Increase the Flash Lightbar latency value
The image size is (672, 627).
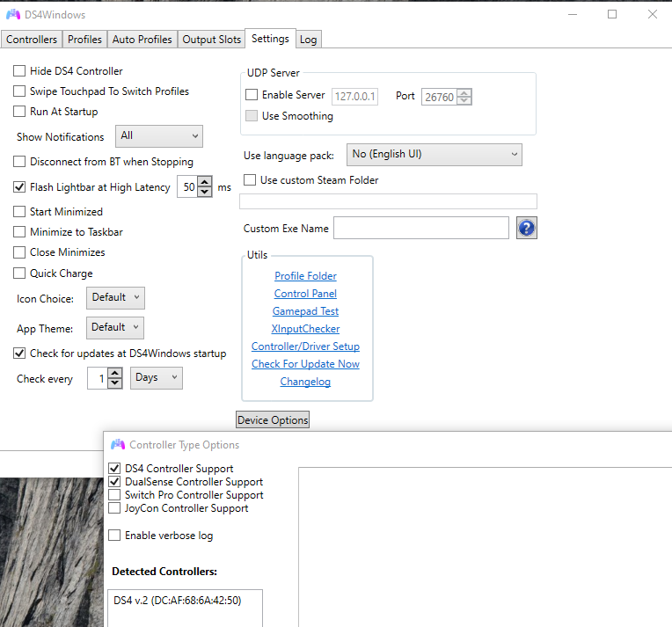(205, 182)
